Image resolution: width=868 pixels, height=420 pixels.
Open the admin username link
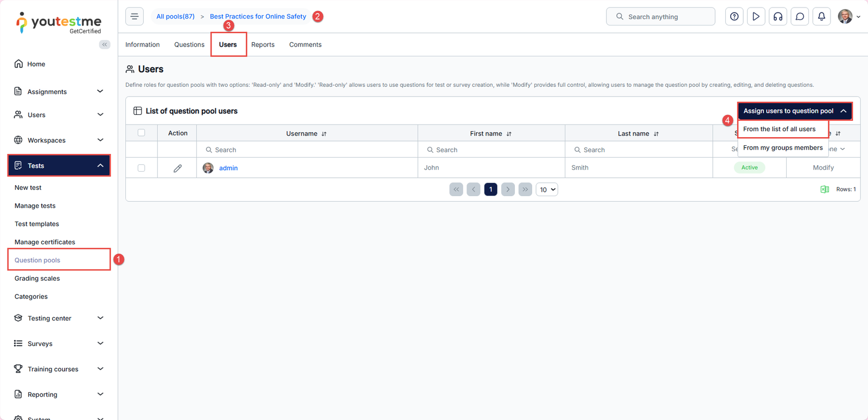228,168
